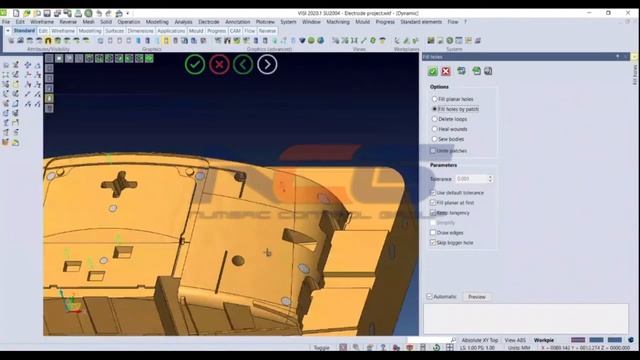Click Workpie in the status bar
Screen dimensions: 640x360
[544, 340]
